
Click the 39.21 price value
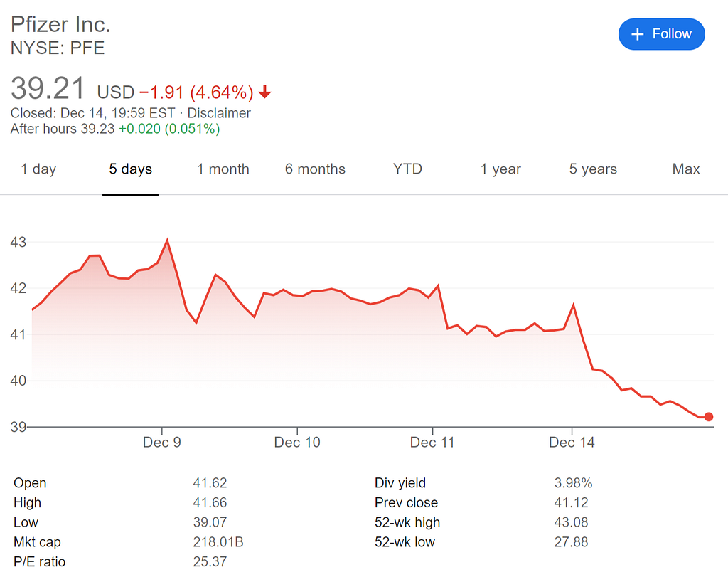[x=48, y=88]
